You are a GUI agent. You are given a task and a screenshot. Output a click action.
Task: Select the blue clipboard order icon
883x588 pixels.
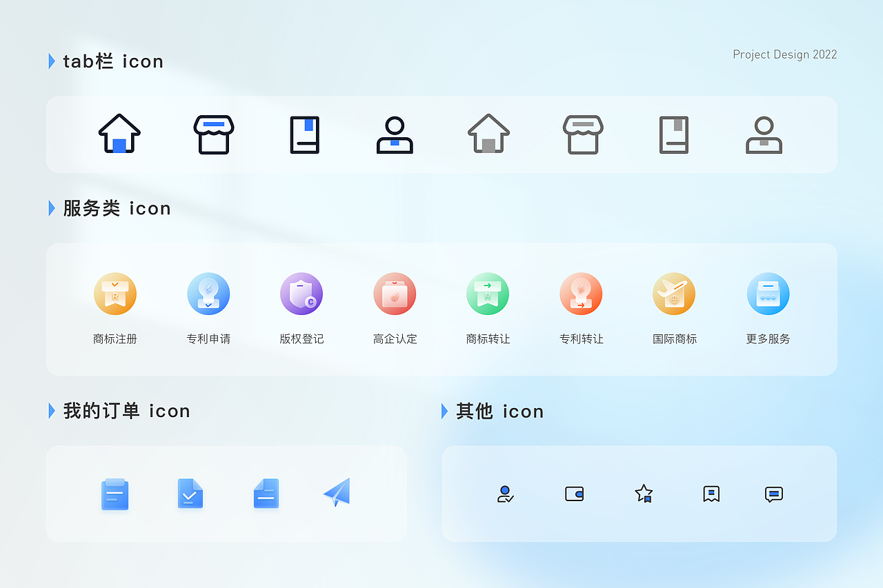(115, 494)
